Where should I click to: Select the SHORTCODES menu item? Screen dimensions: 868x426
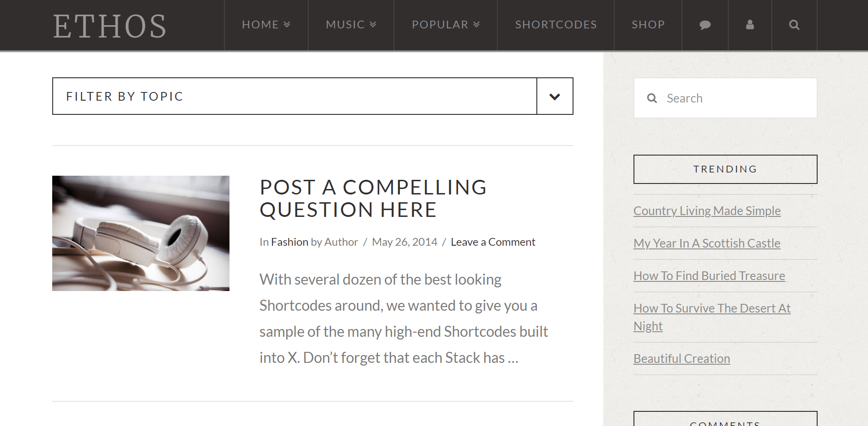click(x=556, y=25)
